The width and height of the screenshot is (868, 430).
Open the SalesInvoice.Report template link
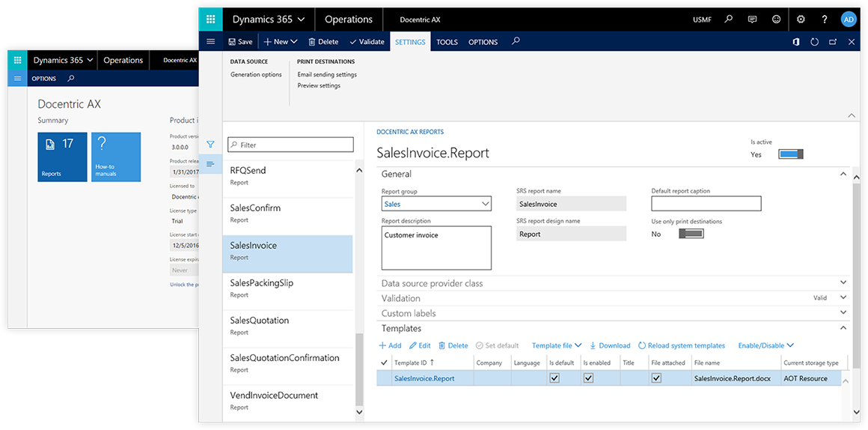point(424,378)
